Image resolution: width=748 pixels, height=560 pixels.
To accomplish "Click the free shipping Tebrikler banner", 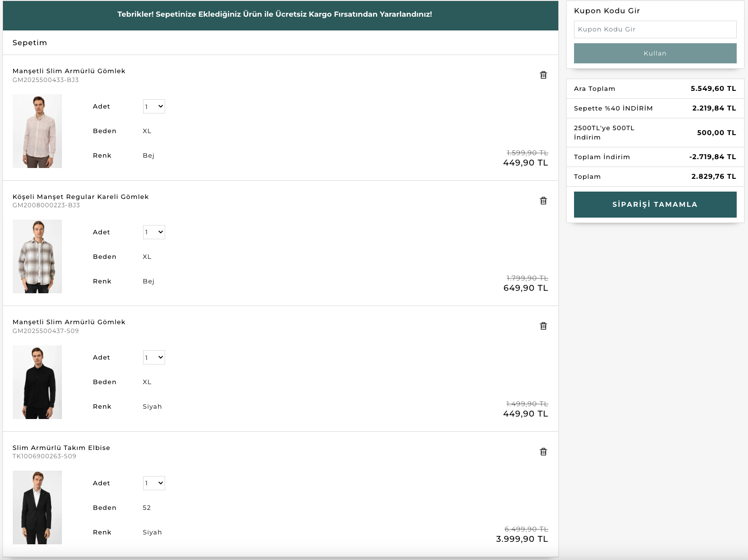I will [281, 15].
